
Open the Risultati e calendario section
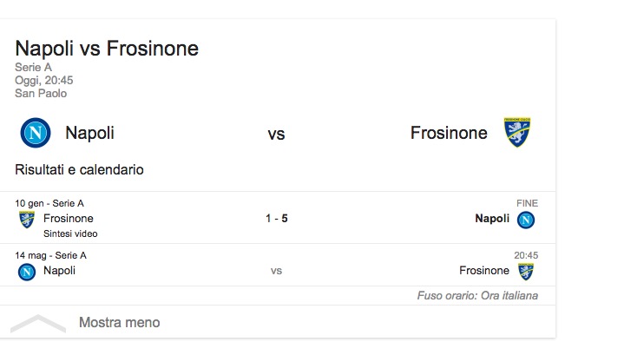click(79, 169)
